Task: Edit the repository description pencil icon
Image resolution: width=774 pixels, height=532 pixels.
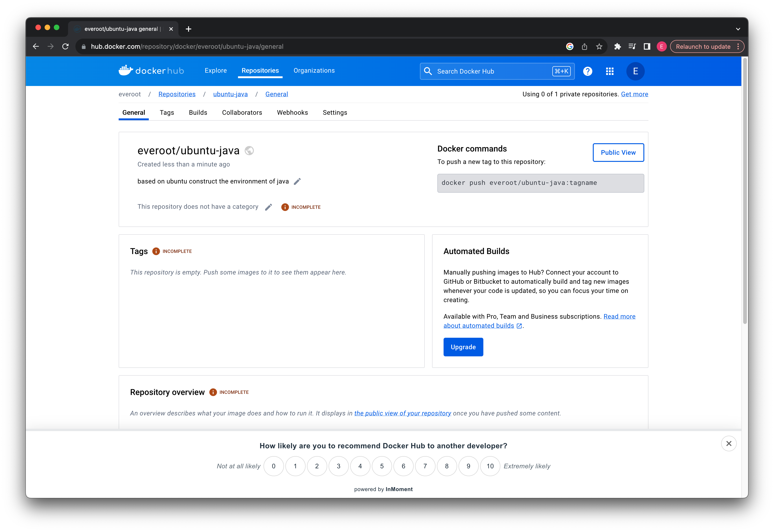Action: 297,181
